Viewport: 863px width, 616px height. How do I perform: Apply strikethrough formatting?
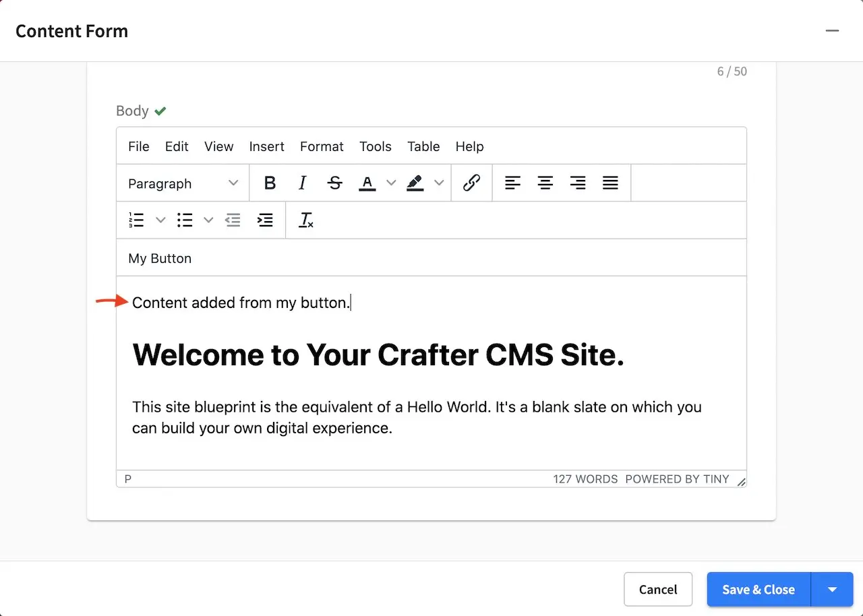334,183
